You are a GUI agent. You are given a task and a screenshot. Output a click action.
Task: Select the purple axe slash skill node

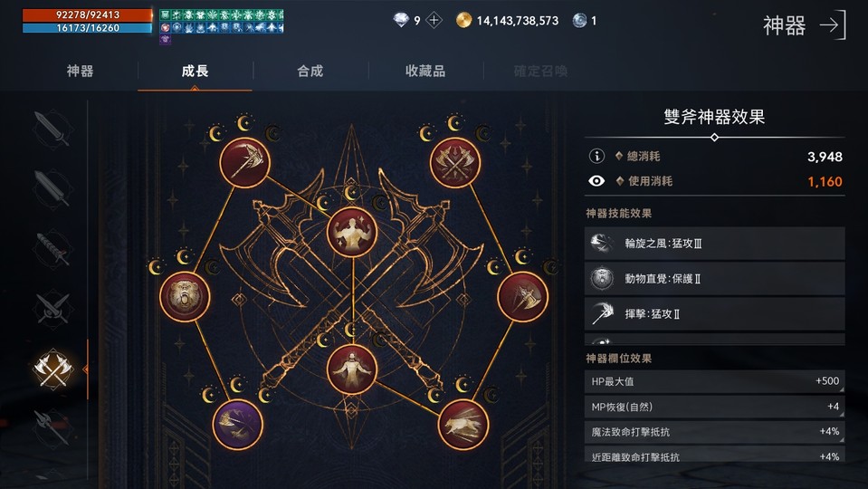pos(237,424)
